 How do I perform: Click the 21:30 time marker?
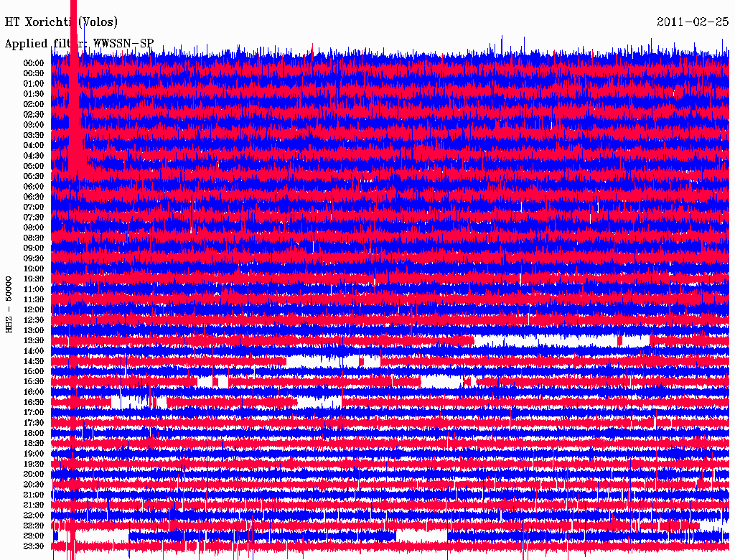coord(33,505)
